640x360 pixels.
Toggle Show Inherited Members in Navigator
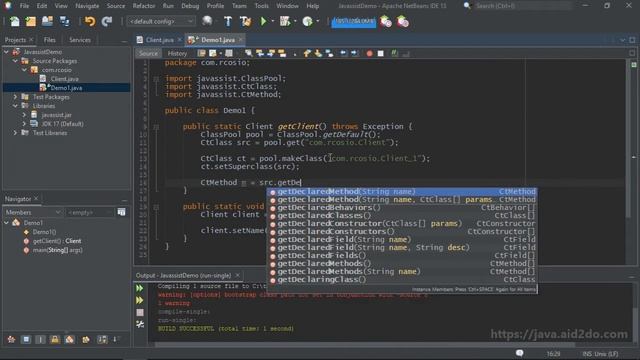tap(11, 340)
